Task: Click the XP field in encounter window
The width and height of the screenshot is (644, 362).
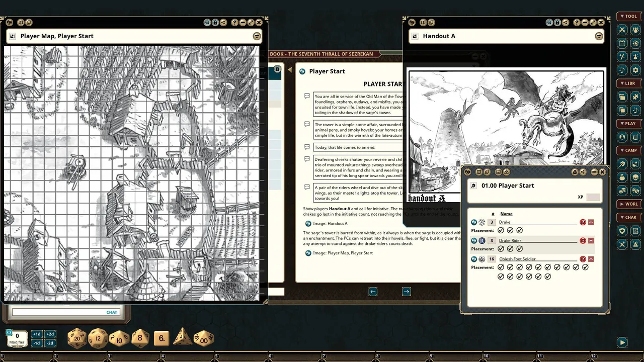Action: [593, 197]
